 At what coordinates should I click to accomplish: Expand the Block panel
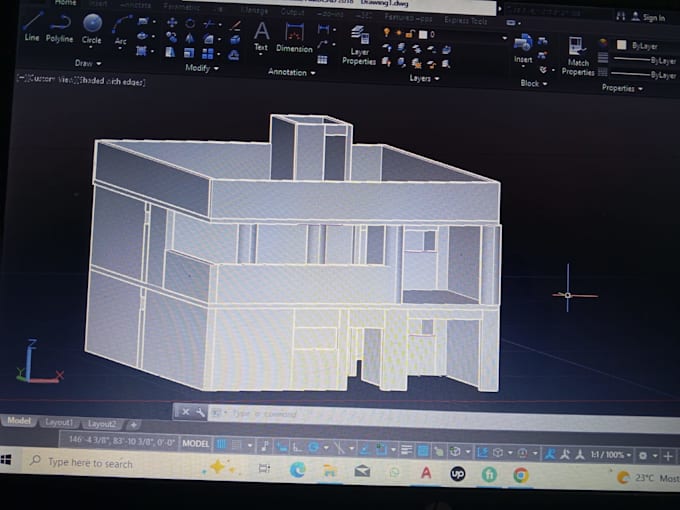(534, 83)
